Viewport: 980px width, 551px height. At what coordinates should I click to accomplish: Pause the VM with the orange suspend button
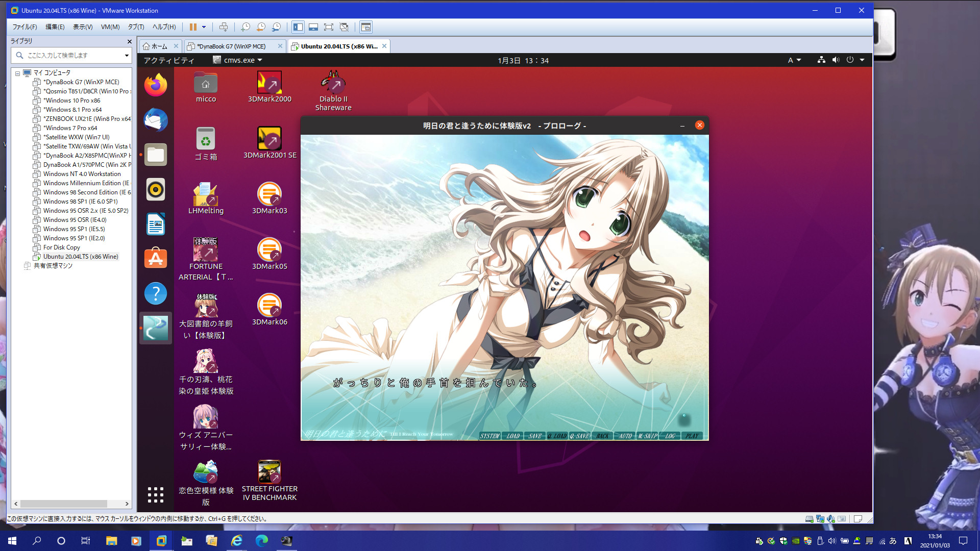coord(193,27)
